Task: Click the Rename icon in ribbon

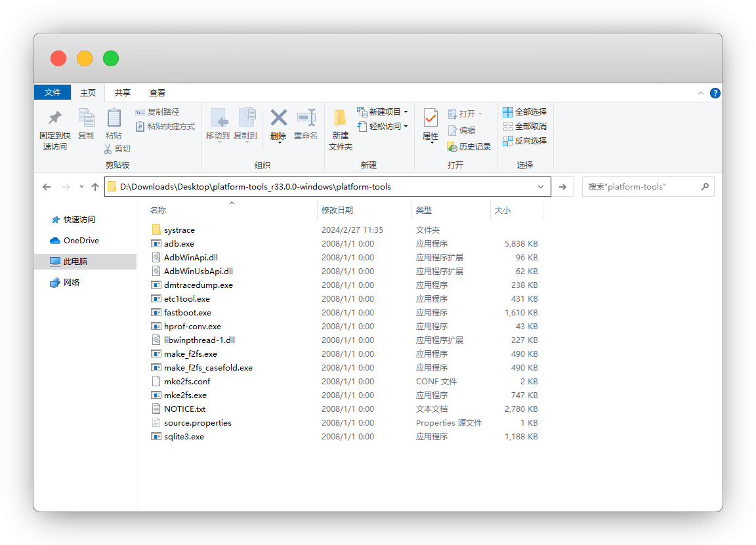Action: click(306, 119)
